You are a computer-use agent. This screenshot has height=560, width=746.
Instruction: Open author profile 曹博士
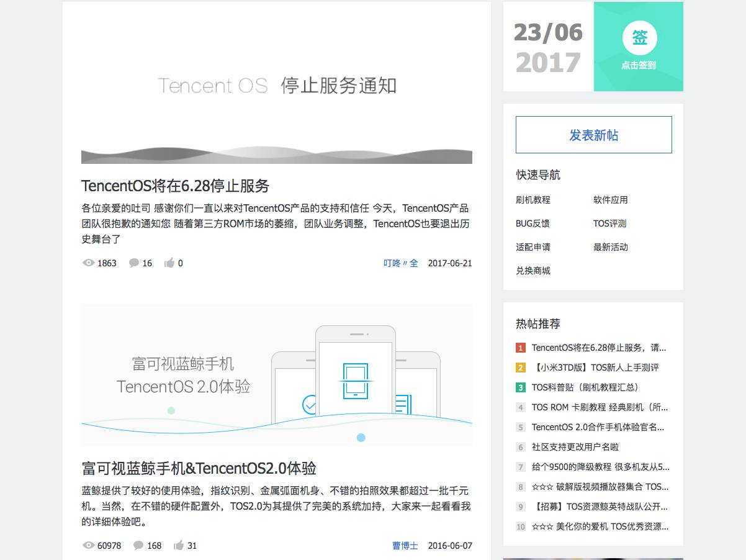point(405,546)
